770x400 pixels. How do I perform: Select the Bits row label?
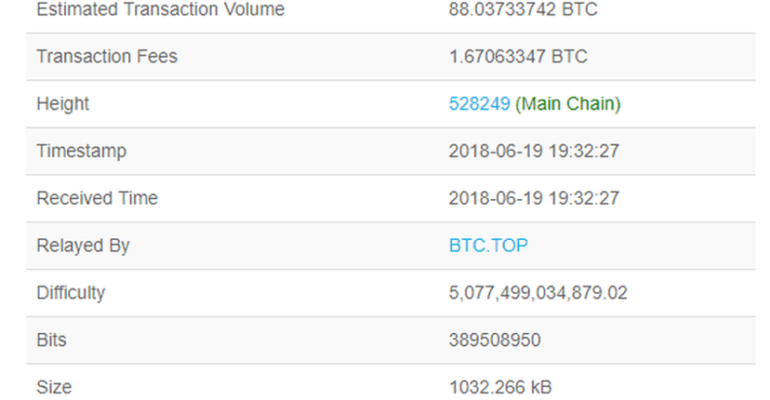52,340
